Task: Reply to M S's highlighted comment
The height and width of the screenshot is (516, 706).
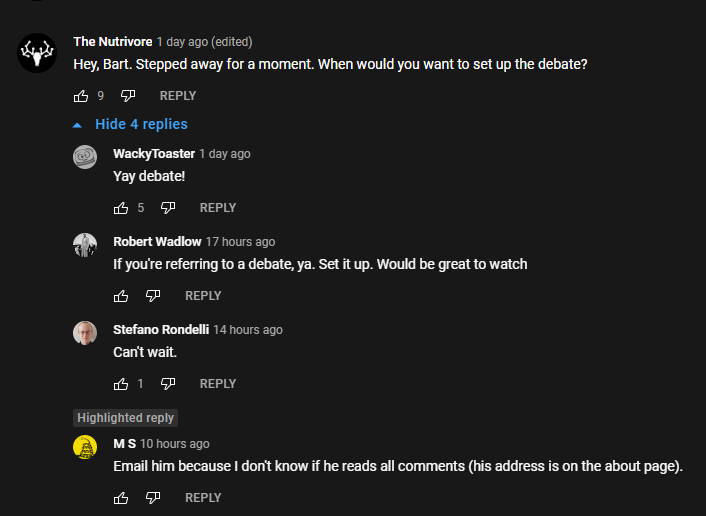Action: click(203, 498)
